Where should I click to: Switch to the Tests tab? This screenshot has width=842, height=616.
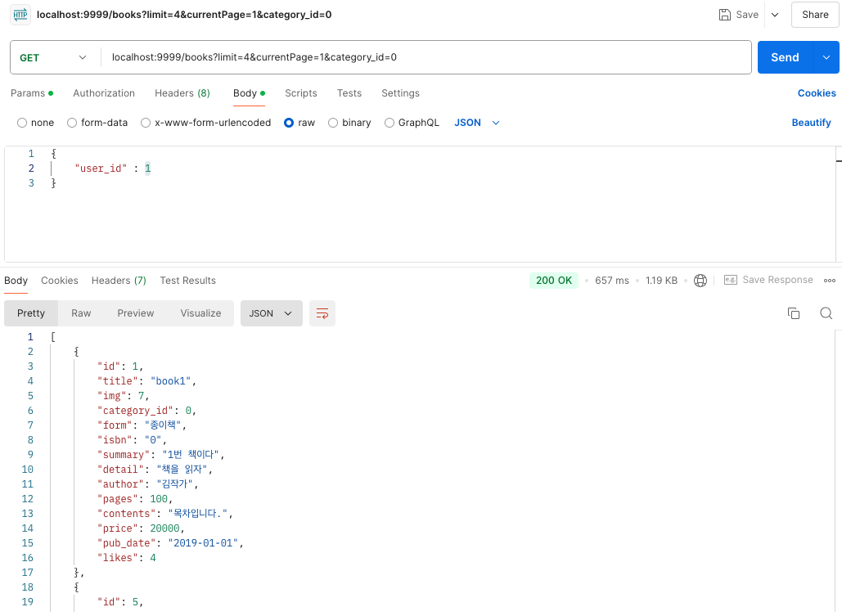349,93
